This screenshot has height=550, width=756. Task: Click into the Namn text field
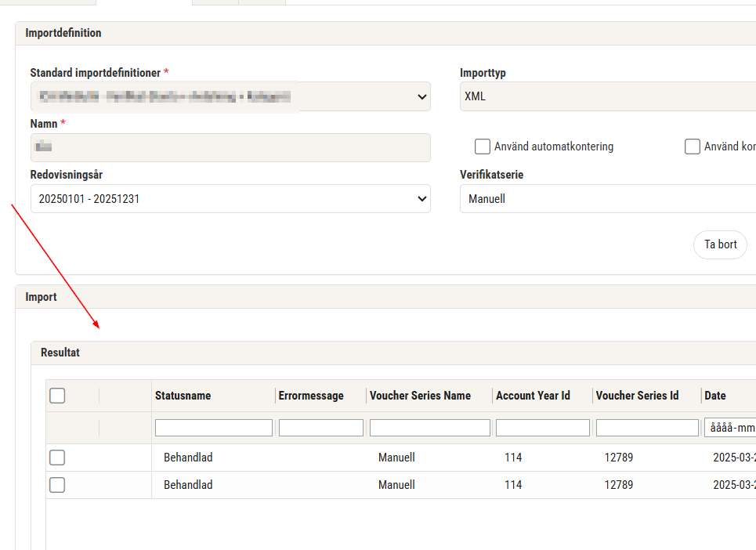230,147
